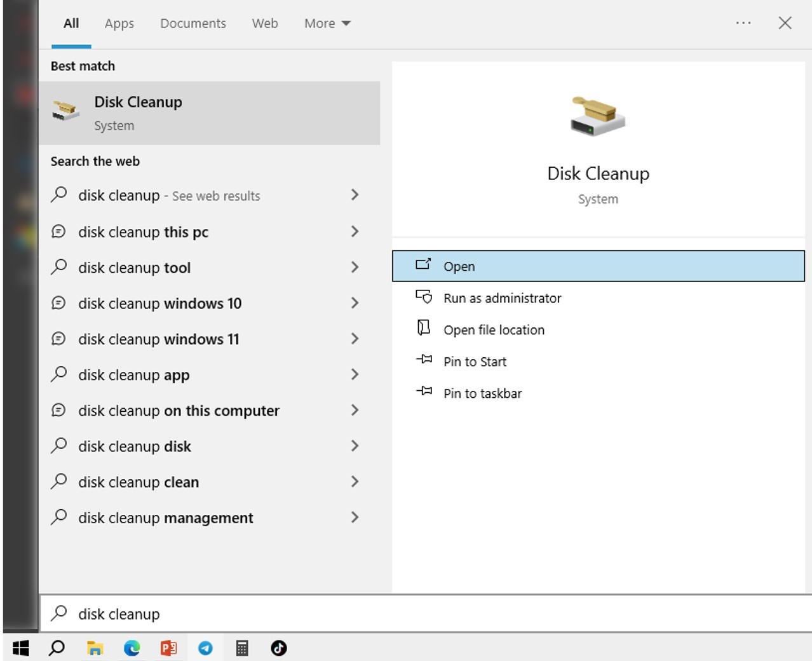
Task: Click the magnifier icon in the search box
Action: click(59, 613)
